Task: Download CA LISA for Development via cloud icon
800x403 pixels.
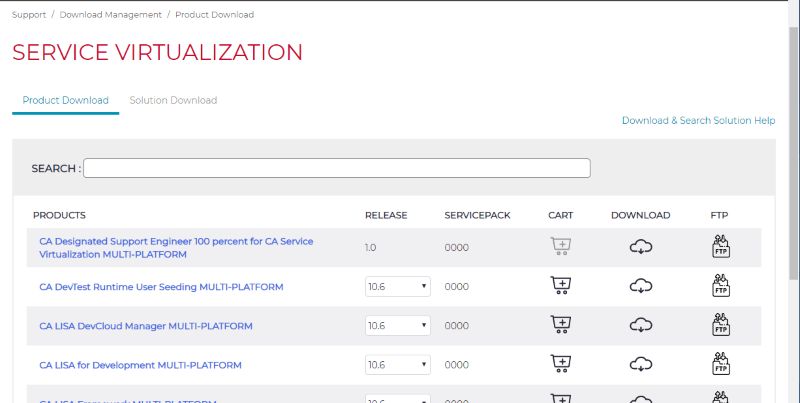Action: 641,364
